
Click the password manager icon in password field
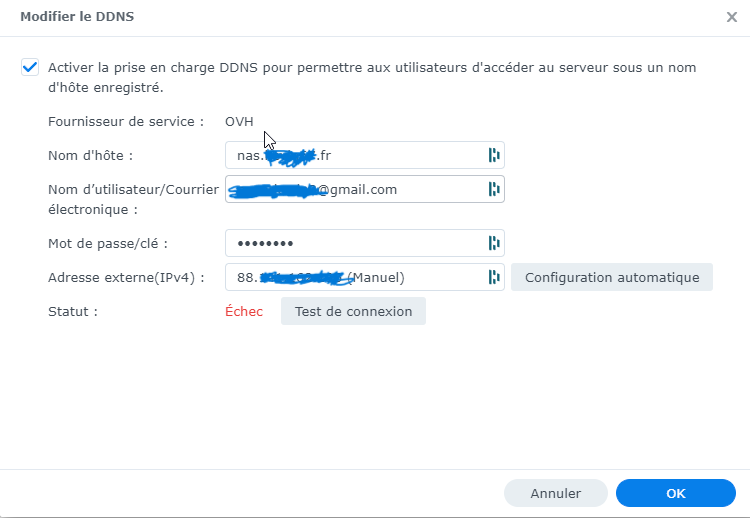point(493,243)
